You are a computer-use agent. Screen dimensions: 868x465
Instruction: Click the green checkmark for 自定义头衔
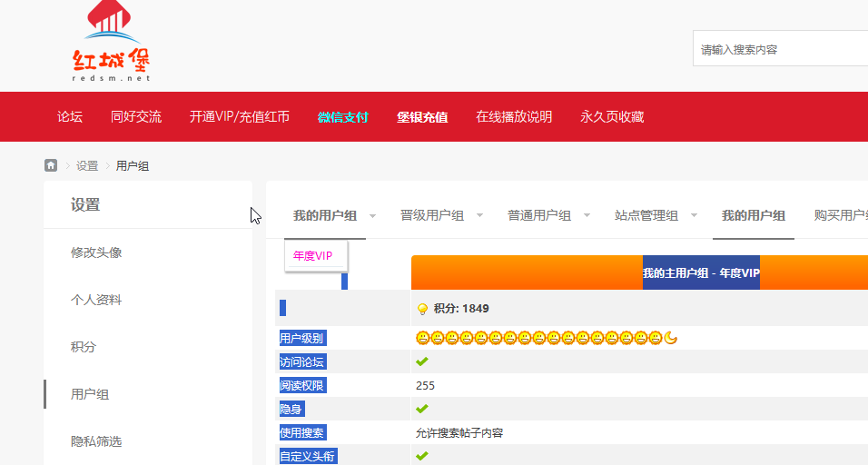tap(422, 456)
